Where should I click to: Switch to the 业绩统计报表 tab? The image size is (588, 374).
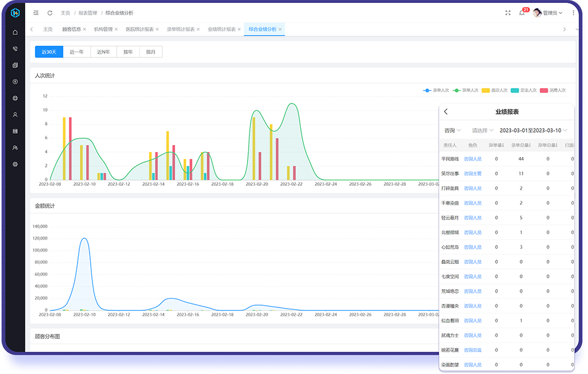click(x=222, y=29)
